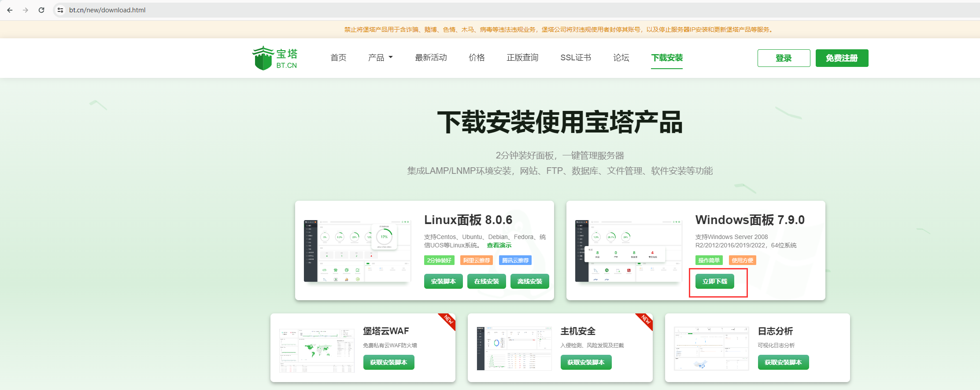Viewport: 980px width, 390px height.
Task: Click the 阿里云推荐 tag
Action: (477, 260)
